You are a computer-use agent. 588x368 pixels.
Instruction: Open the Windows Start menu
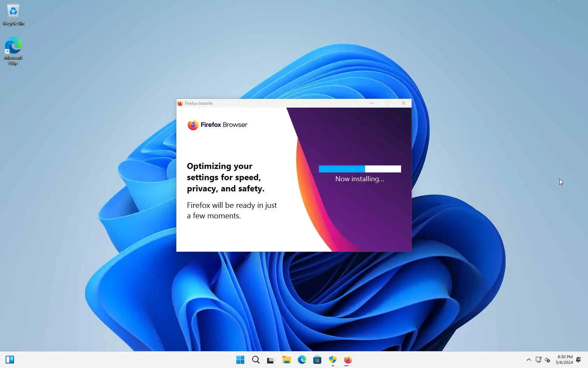pos(240,360)
